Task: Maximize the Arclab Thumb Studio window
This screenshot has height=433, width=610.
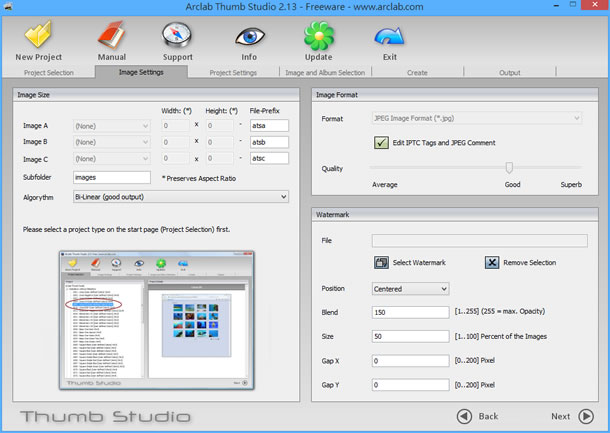Action: pyautogui.click(x=573, y=5)
